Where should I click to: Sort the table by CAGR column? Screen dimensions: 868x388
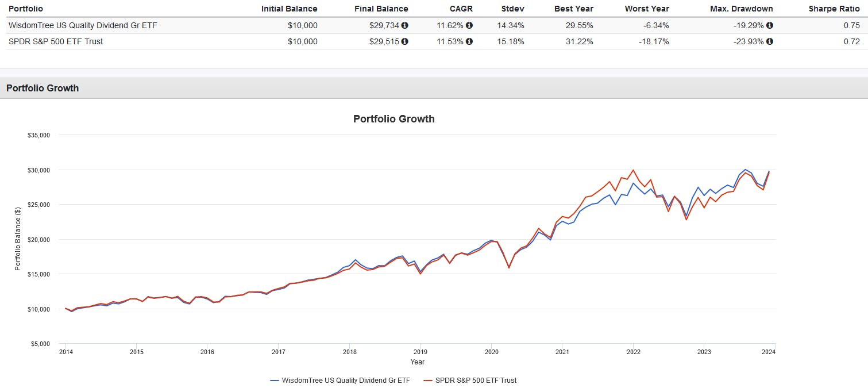pyautogui.click(x=462, y=9)
